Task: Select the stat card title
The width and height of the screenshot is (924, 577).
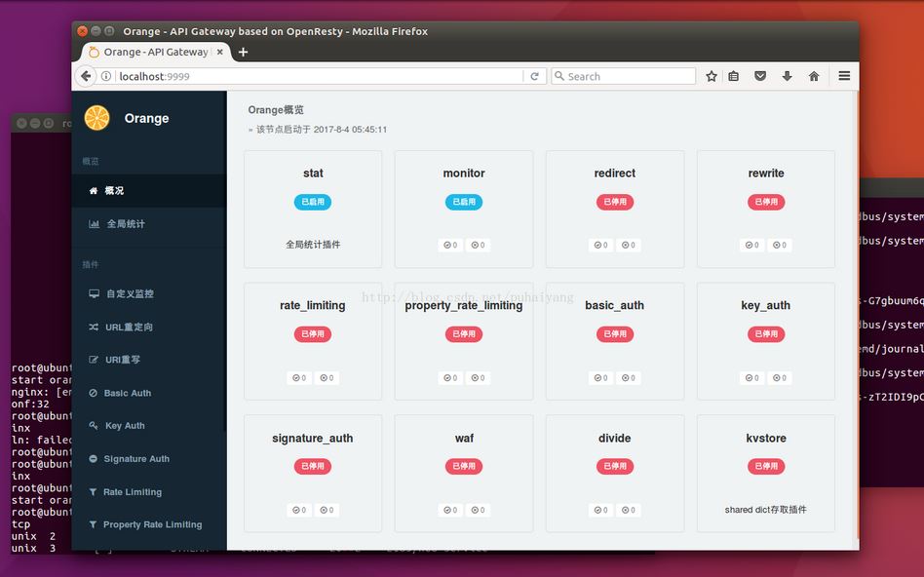Action: pyautogui.click(x=313, y=173)
